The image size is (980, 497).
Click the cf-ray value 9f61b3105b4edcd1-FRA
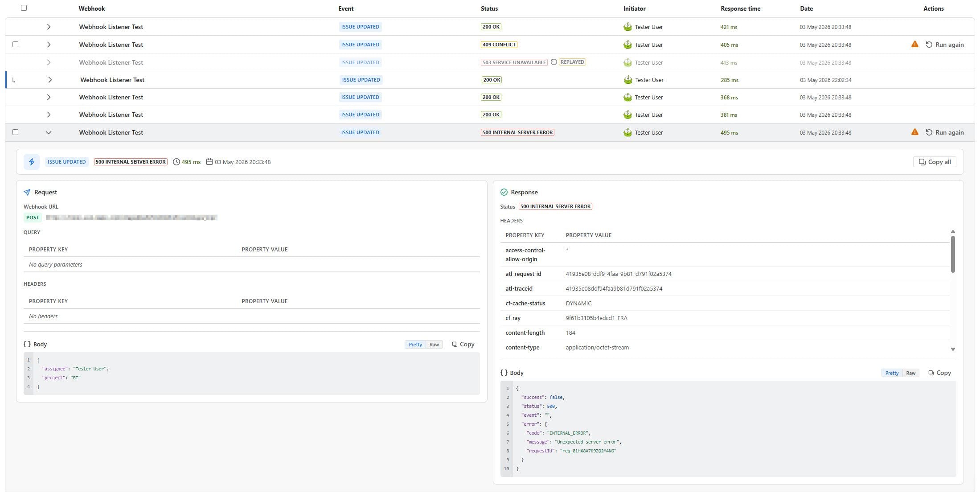tap(596, 318)
